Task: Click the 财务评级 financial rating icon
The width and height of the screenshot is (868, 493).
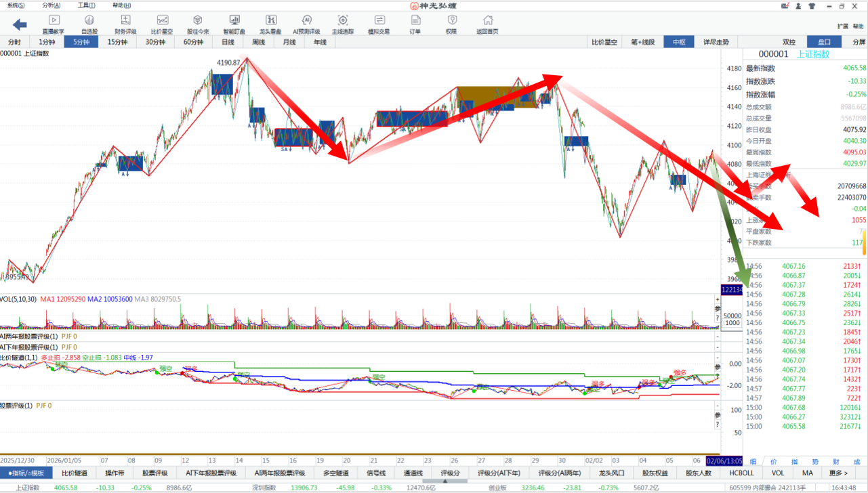Action: point(125,25)
